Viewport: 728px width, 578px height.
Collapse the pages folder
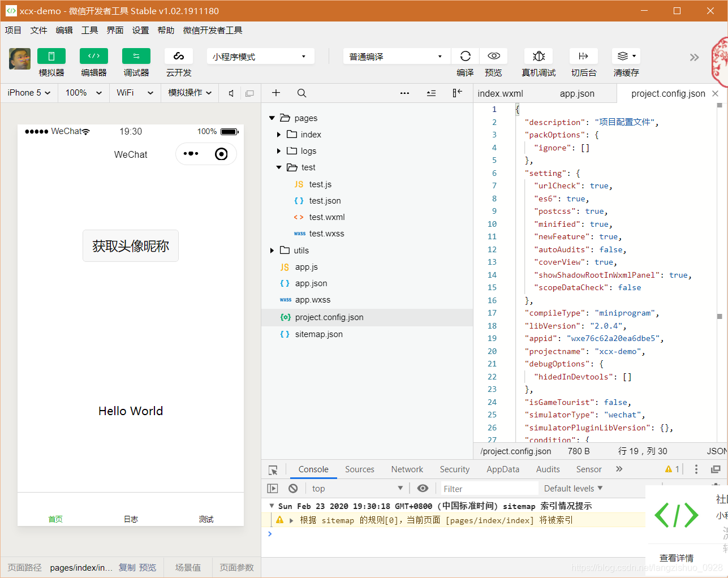click(x=272, y=118)
